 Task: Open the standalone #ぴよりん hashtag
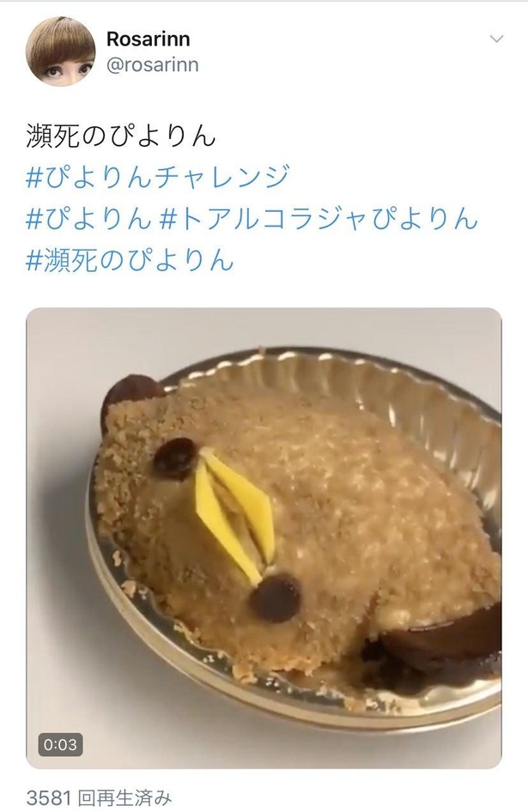(x=88, y=218)
